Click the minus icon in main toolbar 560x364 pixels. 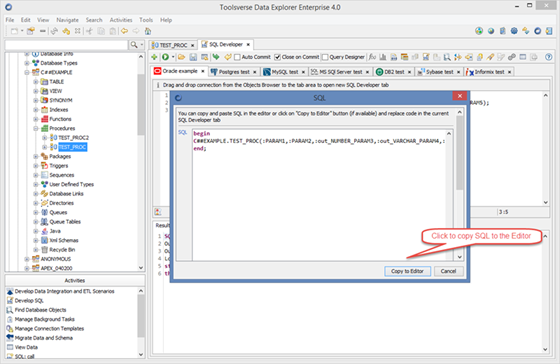[42, 31]
